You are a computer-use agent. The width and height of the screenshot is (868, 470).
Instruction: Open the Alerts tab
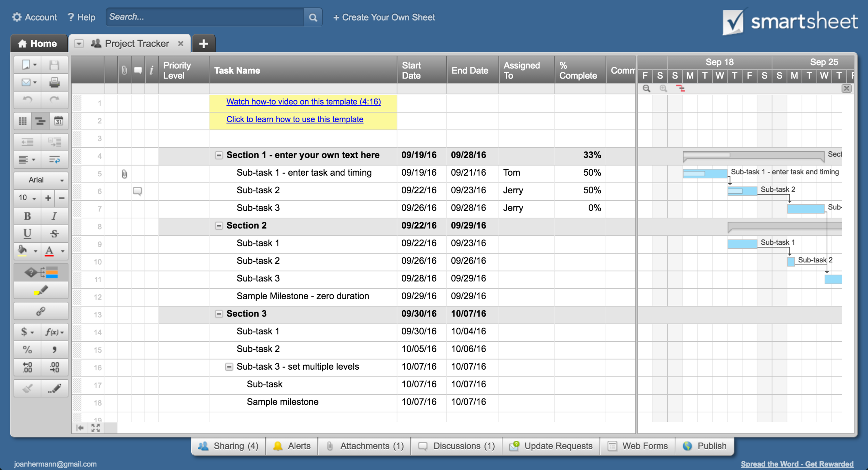point(292,446)
